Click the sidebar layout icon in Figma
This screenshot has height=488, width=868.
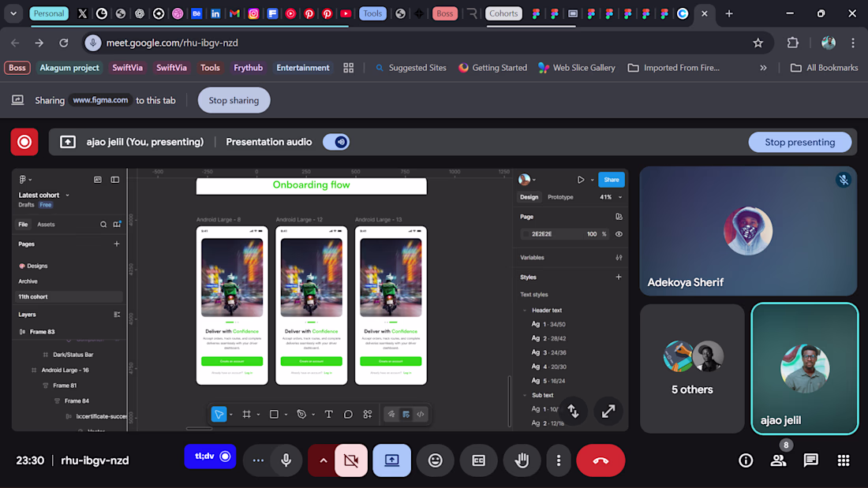115,179
